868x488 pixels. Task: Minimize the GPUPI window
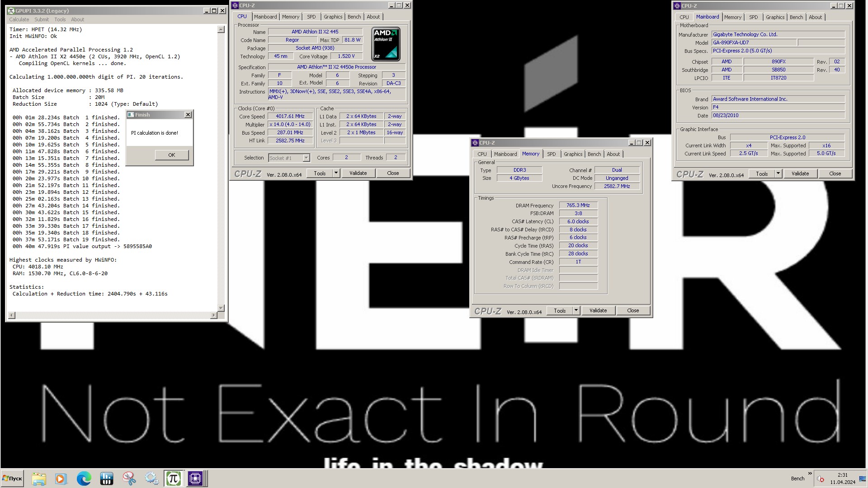(207, 11)
